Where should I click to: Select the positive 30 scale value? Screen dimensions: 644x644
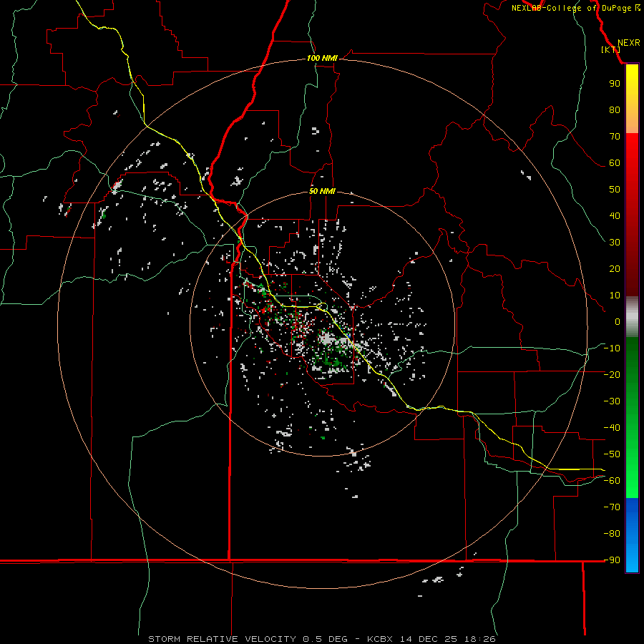[615, 243]
